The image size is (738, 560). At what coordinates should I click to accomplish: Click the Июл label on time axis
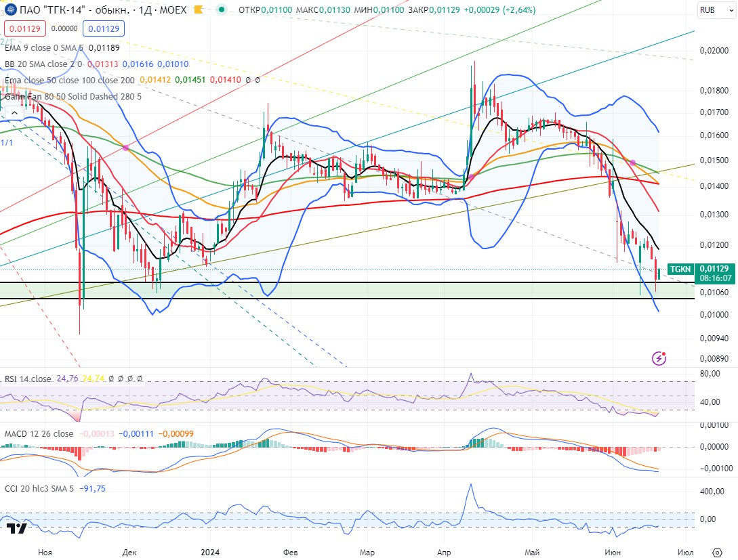(x=685, y=552)
